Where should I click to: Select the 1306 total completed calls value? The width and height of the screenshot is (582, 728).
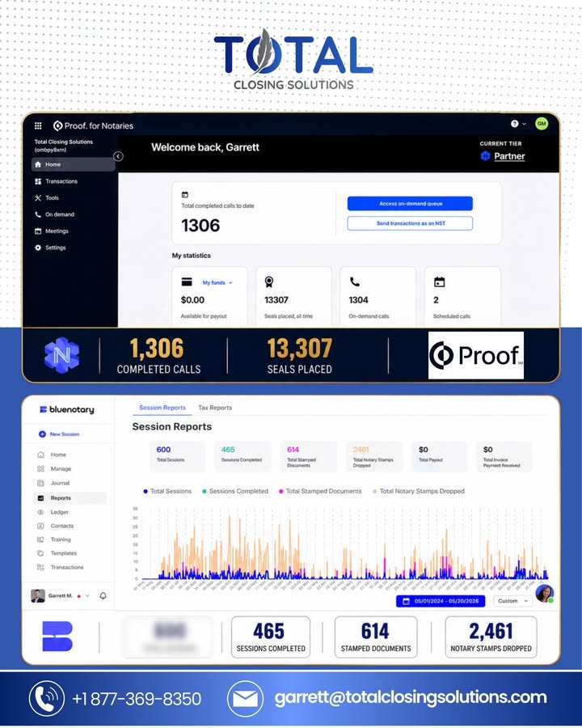200,226
